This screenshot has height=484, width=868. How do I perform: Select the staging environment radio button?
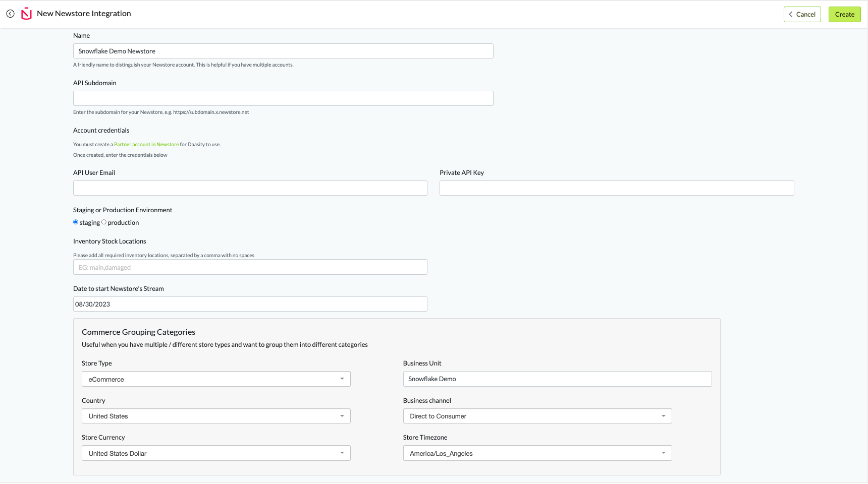76,222
